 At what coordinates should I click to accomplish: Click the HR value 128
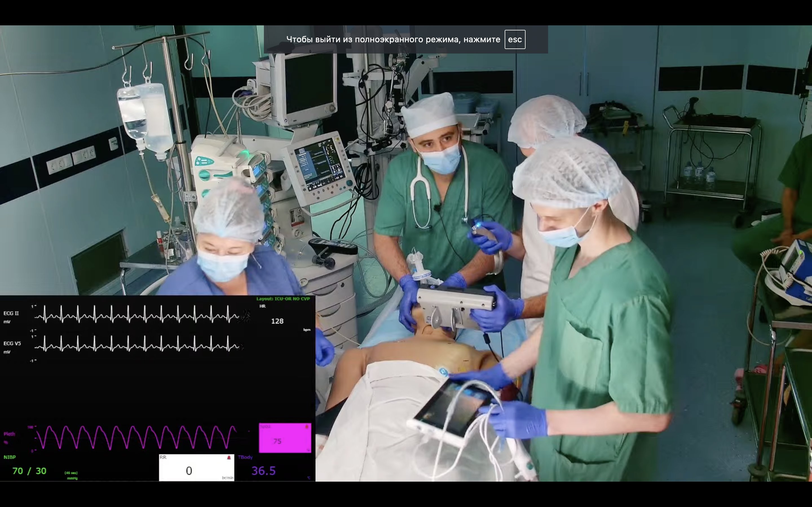coord(277,321)
